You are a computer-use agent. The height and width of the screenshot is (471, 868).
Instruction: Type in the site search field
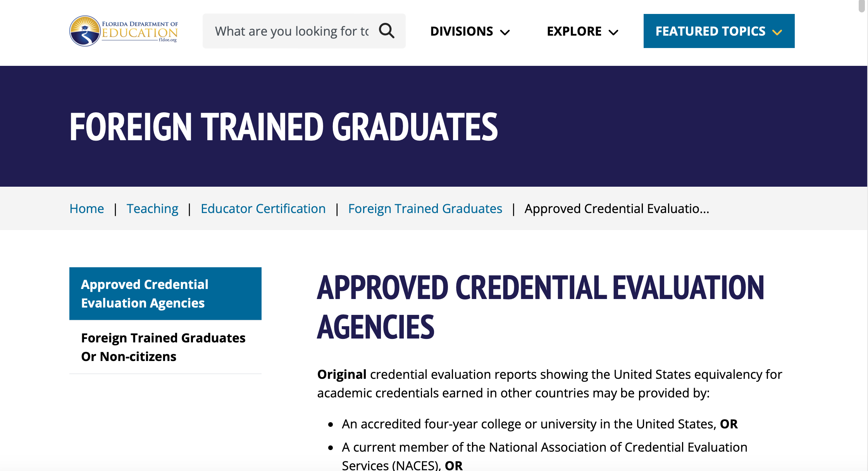(291, 31)
